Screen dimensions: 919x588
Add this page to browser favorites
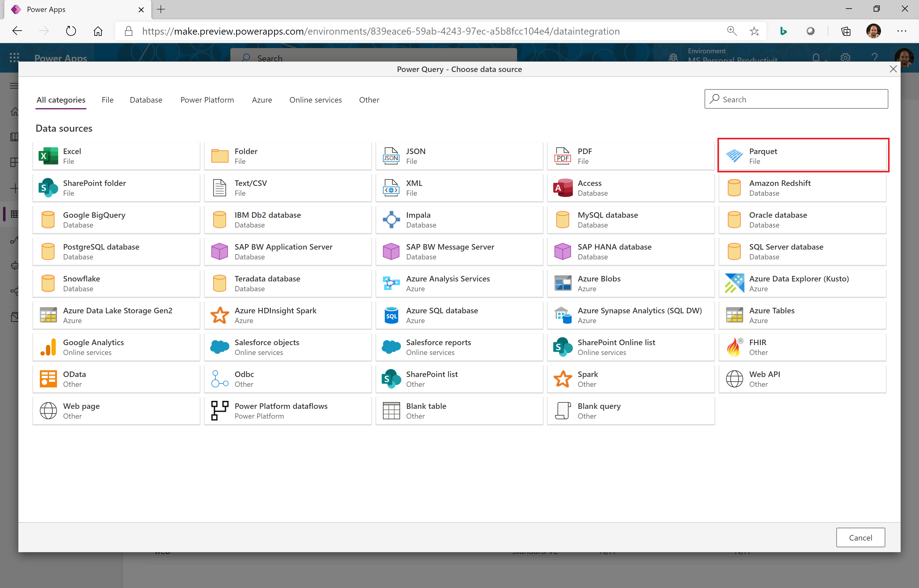point(754,31)
